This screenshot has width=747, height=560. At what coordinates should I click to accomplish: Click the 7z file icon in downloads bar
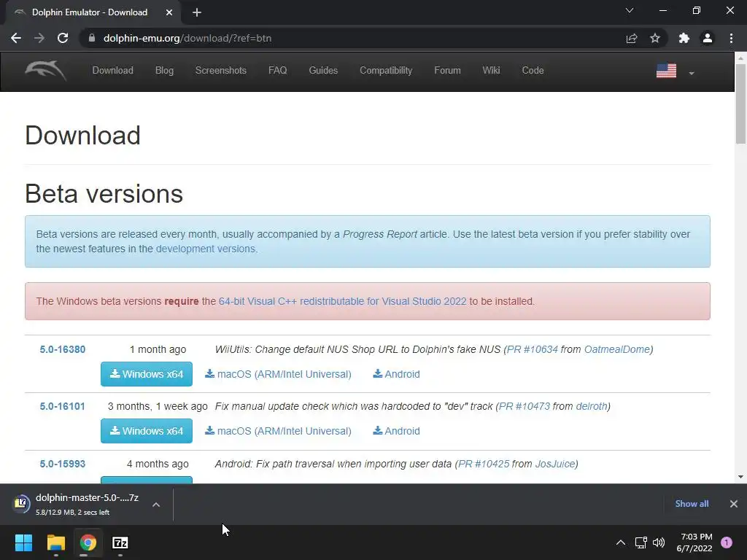(x=21, y=503)
